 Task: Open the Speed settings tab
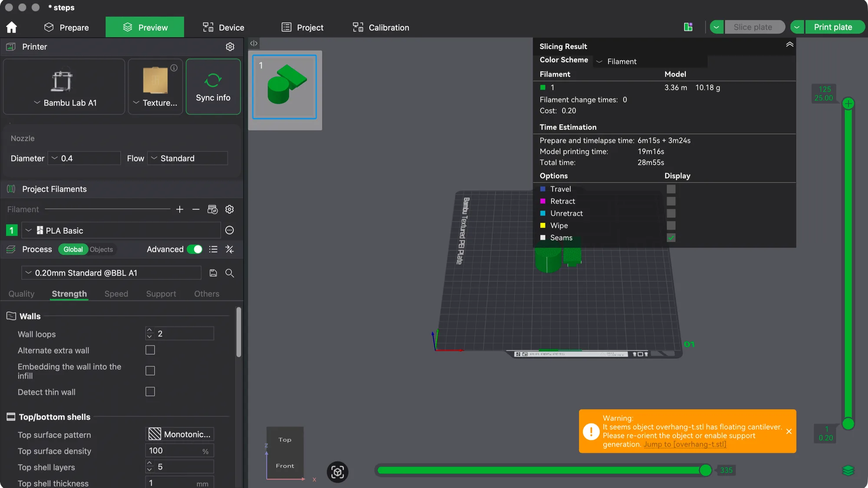116,294
